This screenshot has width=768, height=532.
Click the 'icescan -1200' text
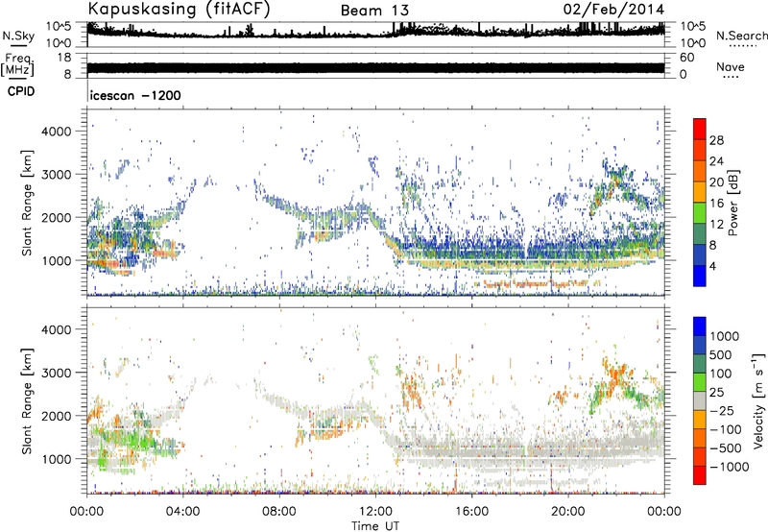coord(135,95)
